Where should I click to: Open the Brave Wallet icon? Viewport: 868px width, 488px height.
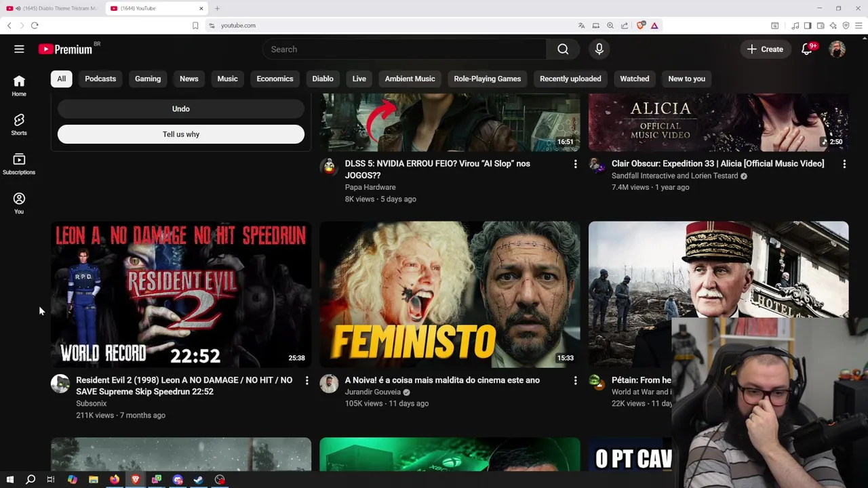pos(821,25)
